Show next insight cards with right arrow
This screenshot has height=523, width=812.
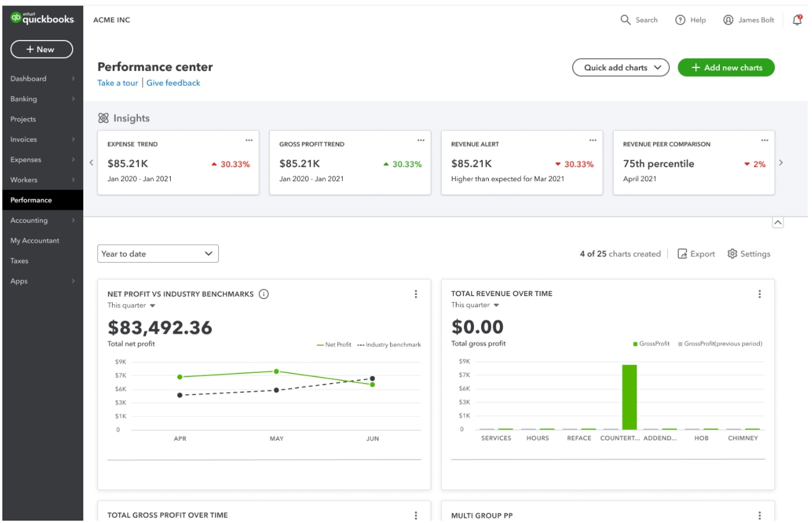[x=781, y=163]
